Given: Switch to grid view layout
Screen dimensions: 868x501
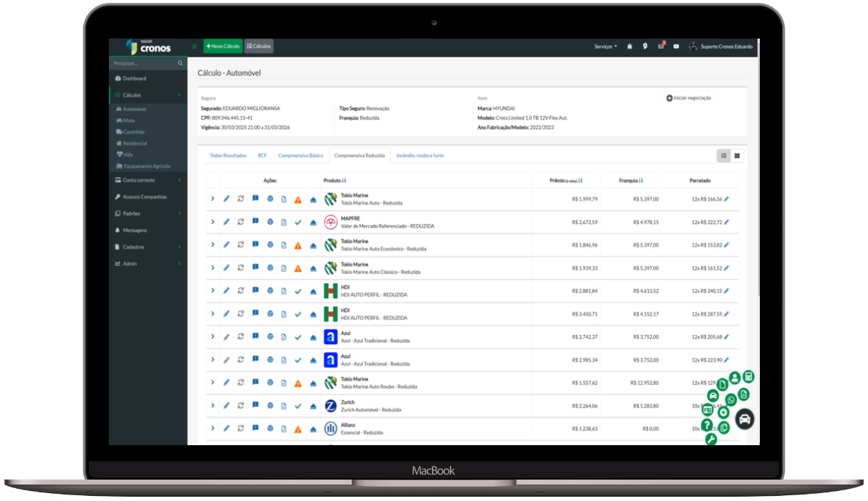Looking at the screenshot, I should click(737, 155).
